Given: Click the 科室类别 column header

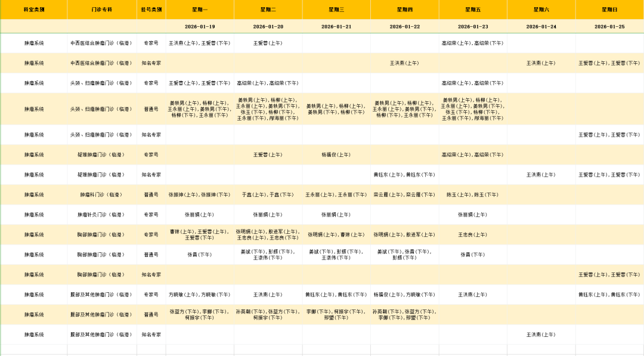Looking at the screenshot, I should point(34,10).
